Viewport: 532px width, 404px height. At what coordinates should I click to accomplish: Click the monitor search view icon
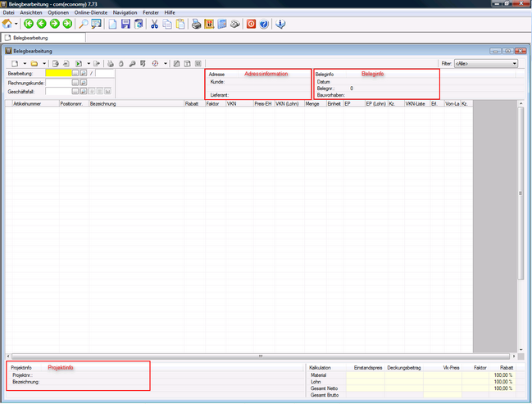[x=97, y=24]
